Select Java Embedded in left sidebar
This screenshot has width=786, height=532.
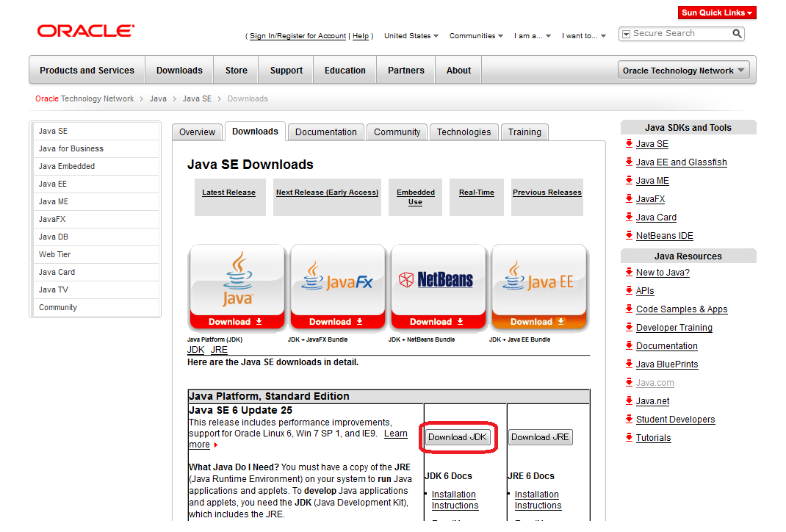[x=95, y=167]
